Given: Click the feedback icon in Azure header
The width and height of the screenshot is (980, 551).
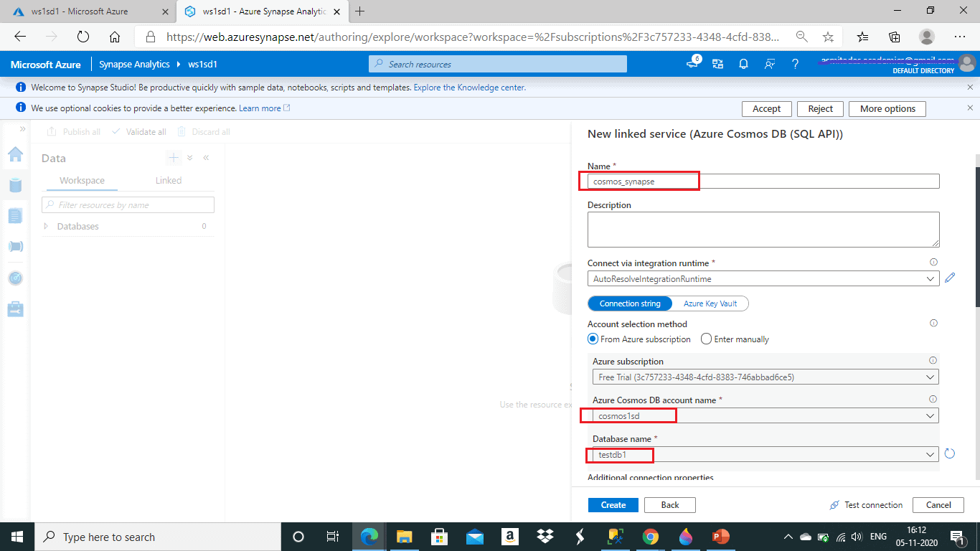Looking at the screenshot, I should coord(769,64).
